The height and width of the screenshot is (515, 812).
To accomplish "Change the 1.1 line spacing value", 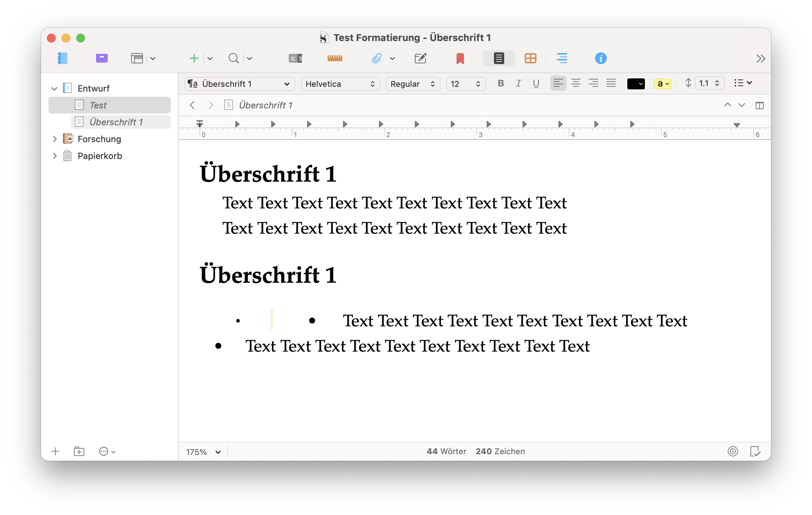I will (x=709, y=84).
